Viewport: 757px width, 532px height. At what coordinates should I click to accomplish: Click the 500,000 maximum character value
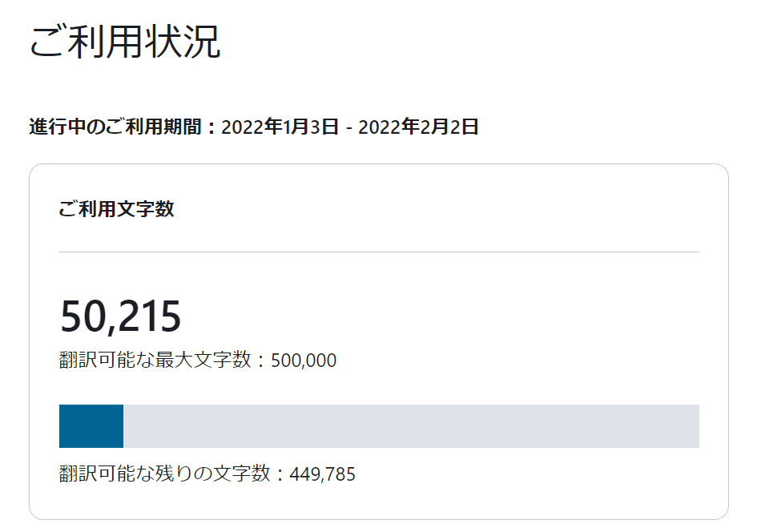pyautogui.click(x=304, y=361)
